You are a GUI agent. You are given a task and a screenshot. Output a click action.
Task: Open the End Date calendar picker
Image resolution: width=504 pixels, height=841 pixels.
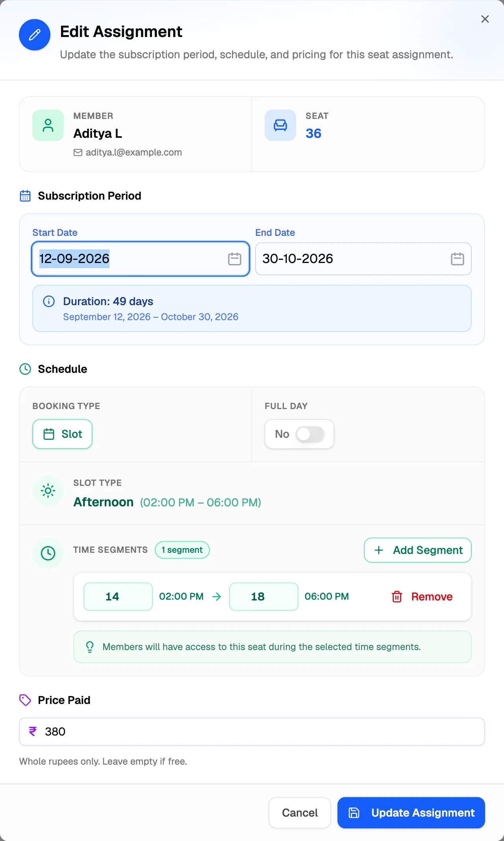pos(458,259)
